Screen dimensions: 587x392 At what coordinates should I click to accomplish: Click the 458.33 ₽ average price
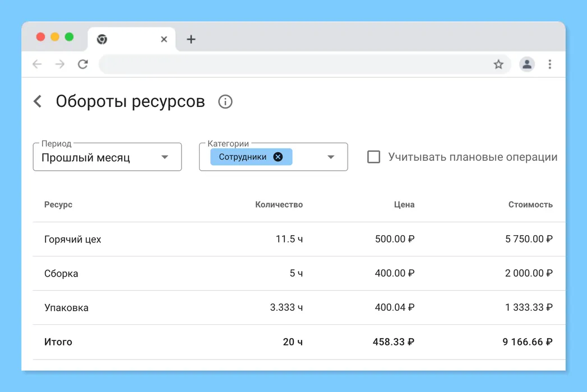click(x=394, y=342)
